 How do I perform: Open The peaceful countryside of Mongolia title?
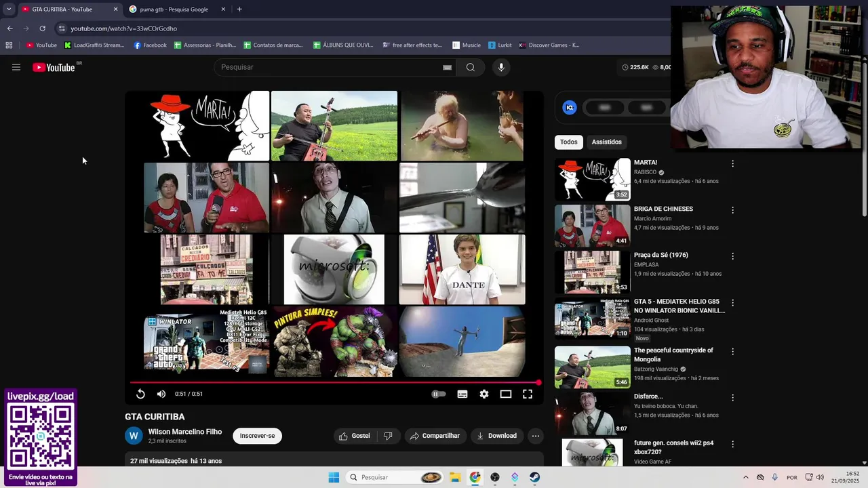point(673,354)
